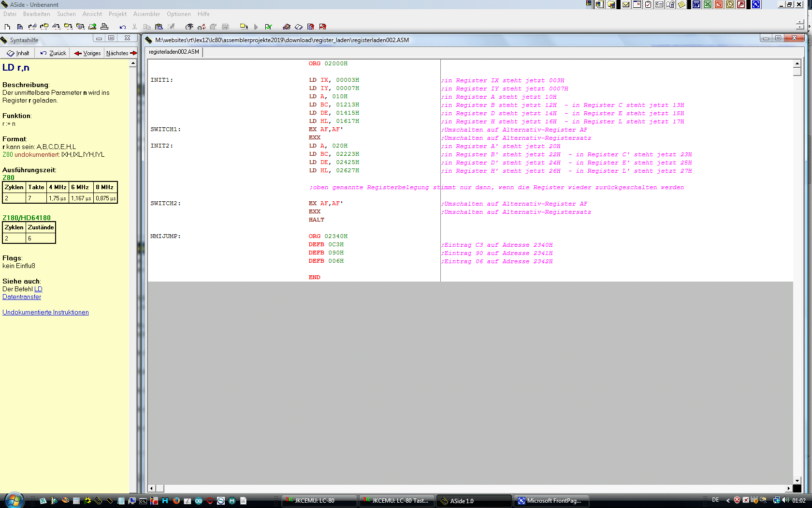The height and width of the screenshot is (508, 812).
Task: Switch to Microsoft FrontPage taskbar window
Action: pos(551,501)
